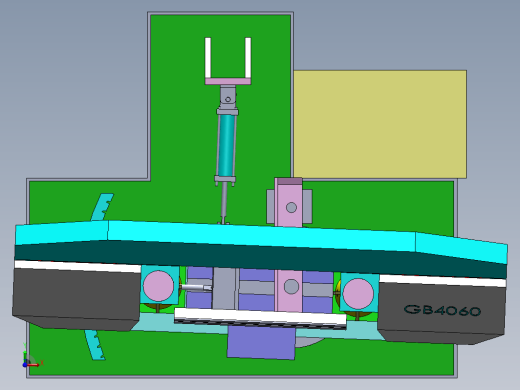
Task: Select the purple block below the conveyor
Action: (x=261, y=342)
